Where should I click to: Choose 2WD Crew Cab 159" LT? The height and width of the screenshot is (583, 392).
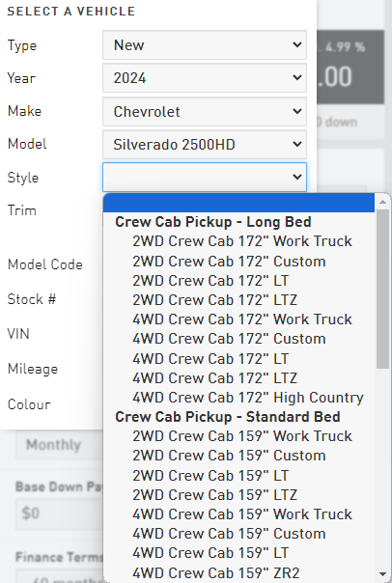coord(238,476)
